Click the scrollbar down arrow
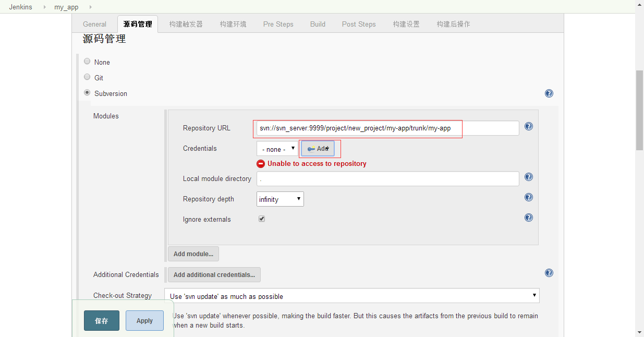 (639, 332)
